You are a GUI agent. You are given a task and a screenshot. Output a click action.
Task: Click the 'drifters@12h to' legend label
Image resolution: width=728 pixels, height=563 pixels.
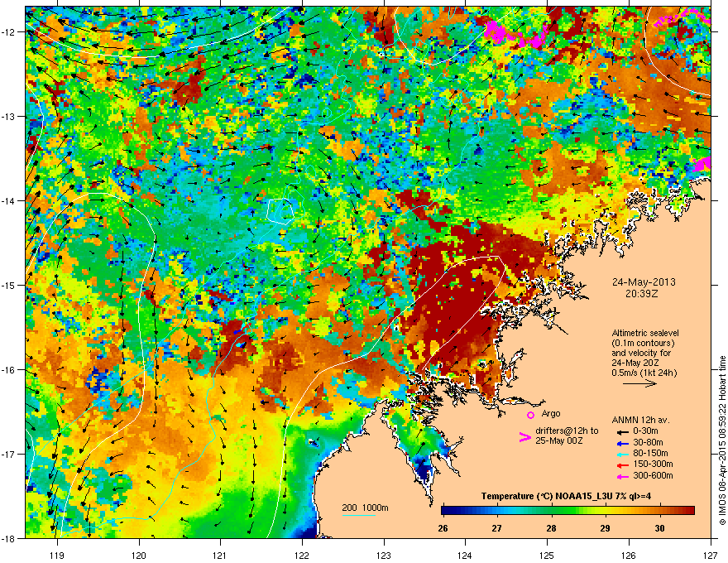[567, 431]
